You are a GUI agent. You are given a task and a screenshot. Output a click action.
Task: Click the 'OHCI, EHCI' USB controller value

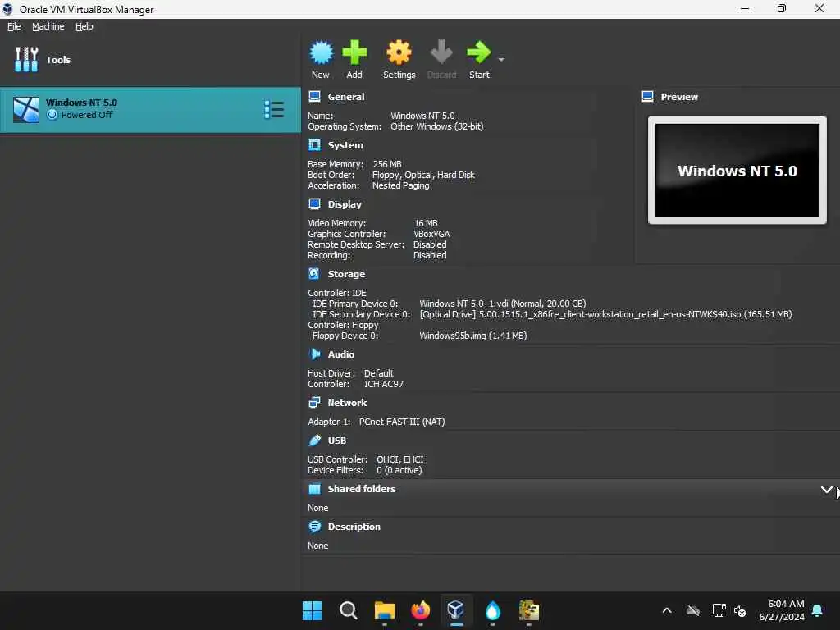[x=399, y=459]
